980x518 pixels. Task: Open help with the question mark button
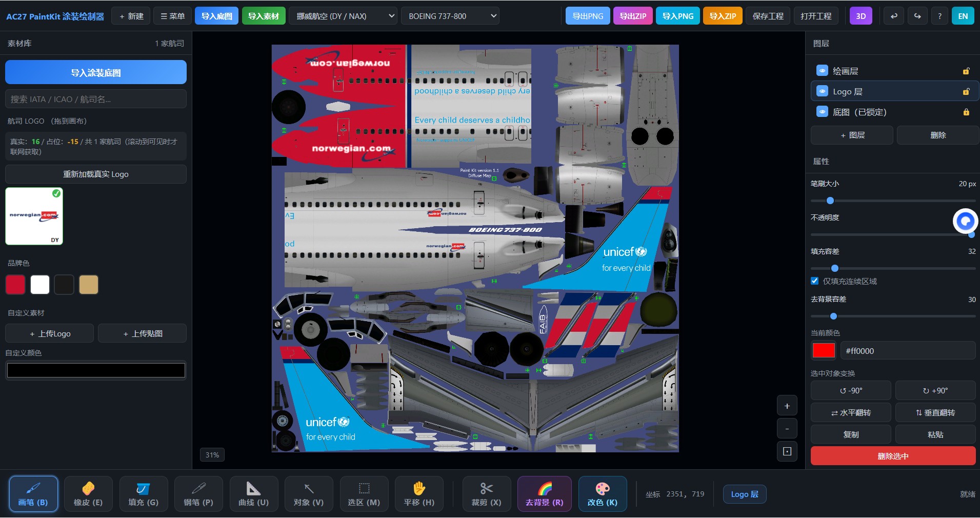point(939,16)
